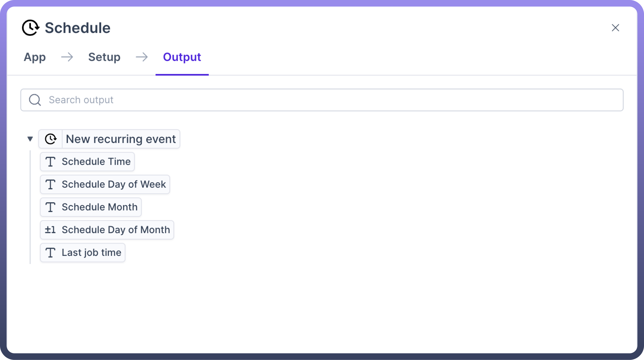The height and width of the screenshot is (360, 644).
Task: Open the Setup tab
Action: 104,57
